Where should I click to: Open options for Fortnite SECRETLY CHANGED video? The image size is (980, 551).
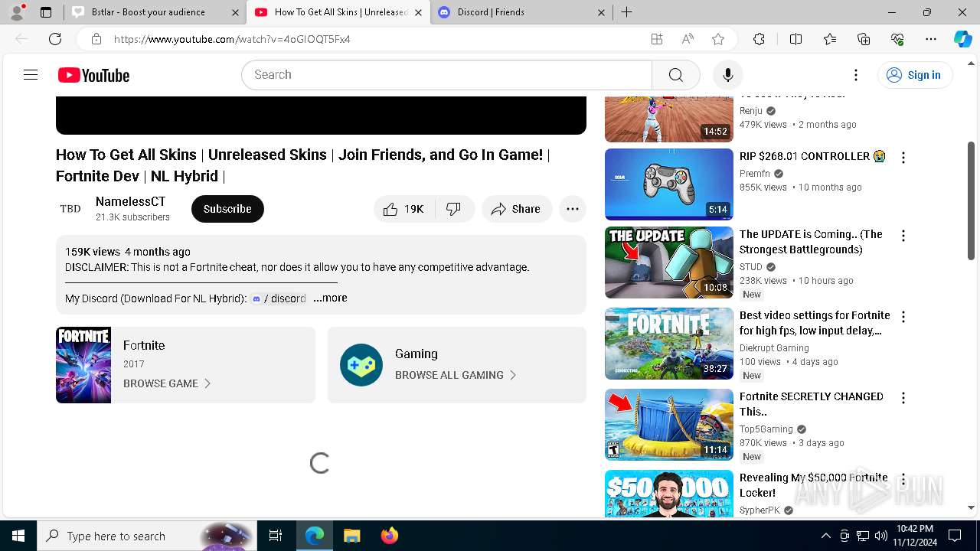[903, 398]
